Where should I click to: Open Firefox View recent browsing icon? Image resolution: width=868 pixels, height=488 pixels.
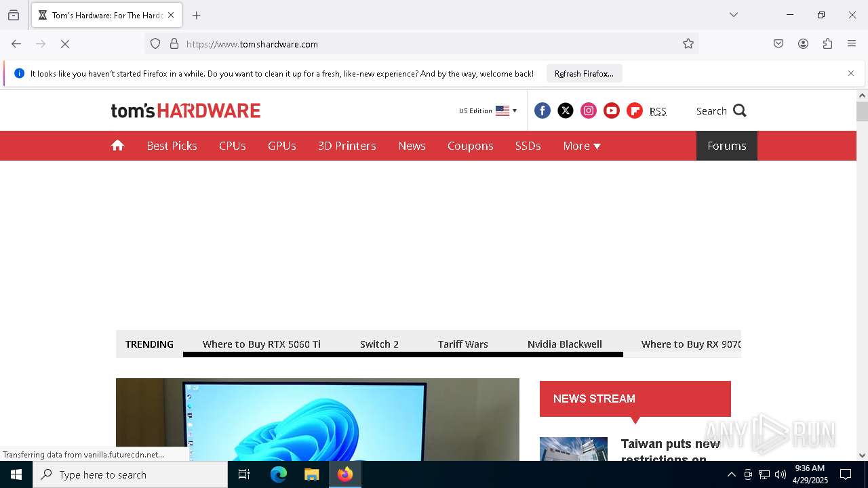[x=14, y=15]
